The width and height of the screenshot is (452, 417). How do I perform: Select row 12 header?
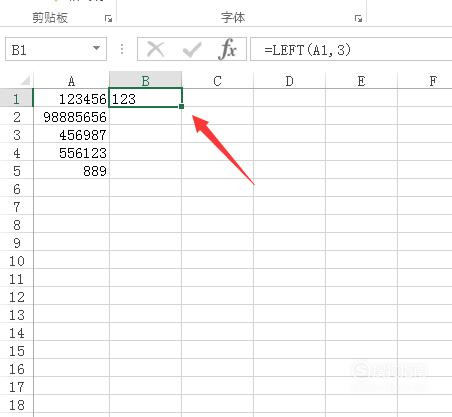point(16,296)
